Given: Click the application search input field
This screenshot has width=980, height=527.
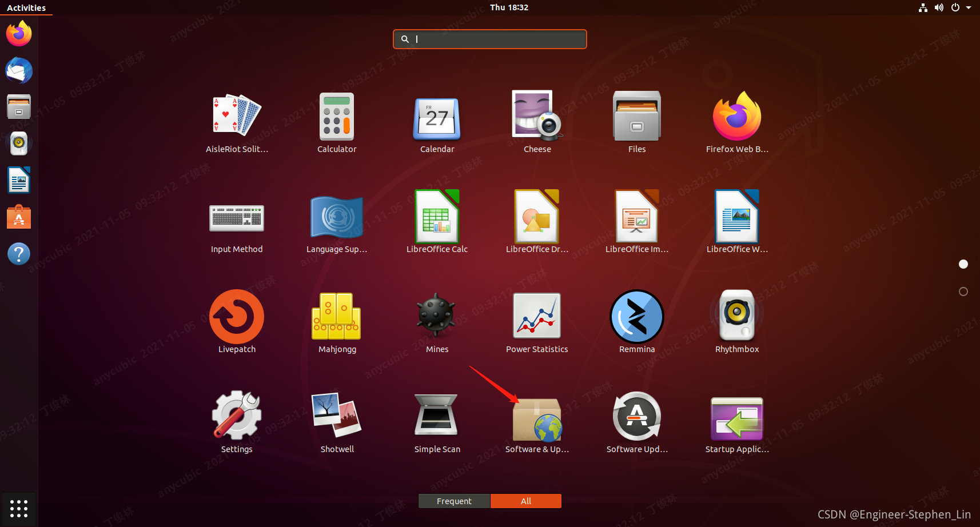Looking at the screenshot, I should point(489,39).
